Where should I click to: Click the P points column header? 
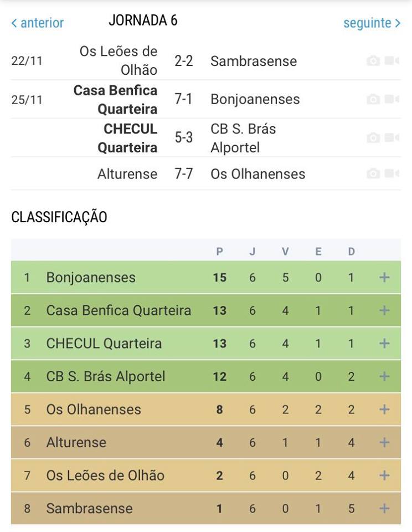click(x=220, y=252)
